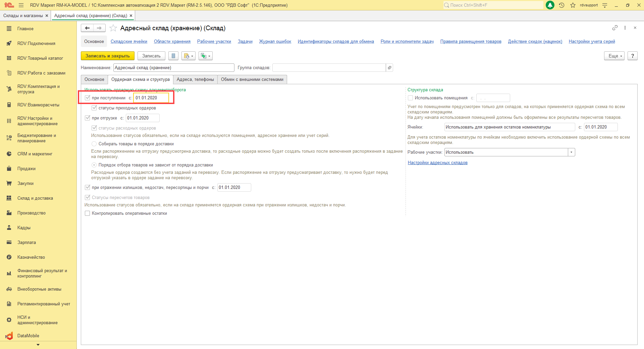Open the Настройки адресных складов link
644x349 pixels.
click(x=437, y=163)
